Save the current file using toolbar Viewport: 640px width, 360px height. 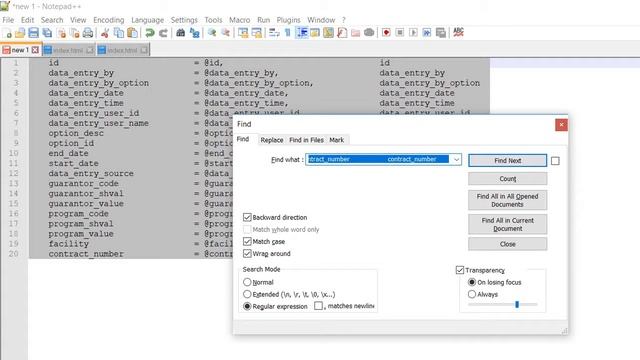(x=33, y=33)
